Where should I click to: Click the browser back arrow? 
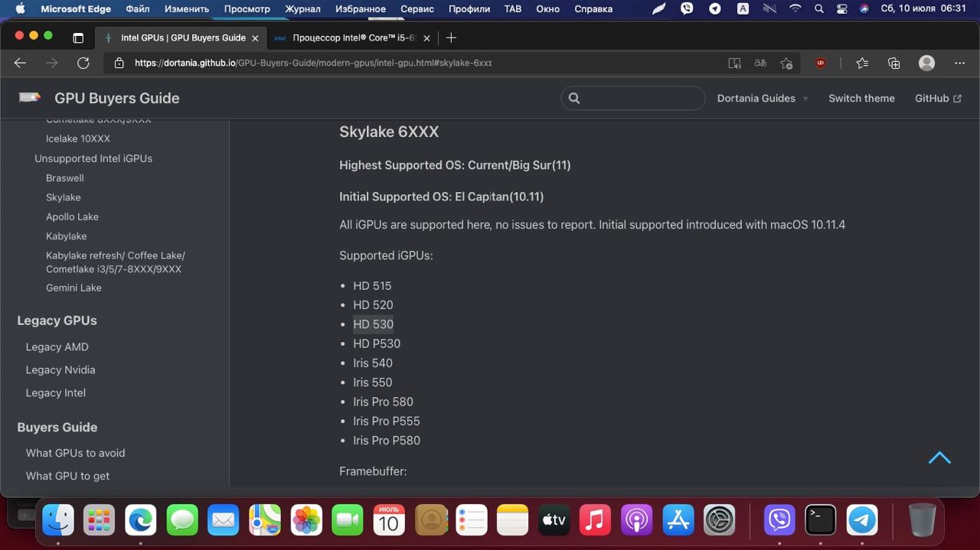tap(21, 63)
